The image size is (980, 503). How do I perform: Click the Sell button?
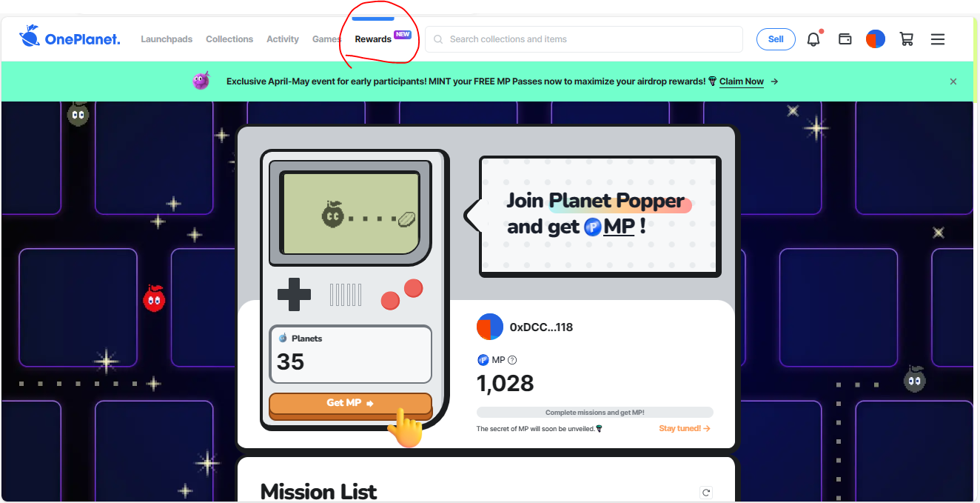point(776,39)
